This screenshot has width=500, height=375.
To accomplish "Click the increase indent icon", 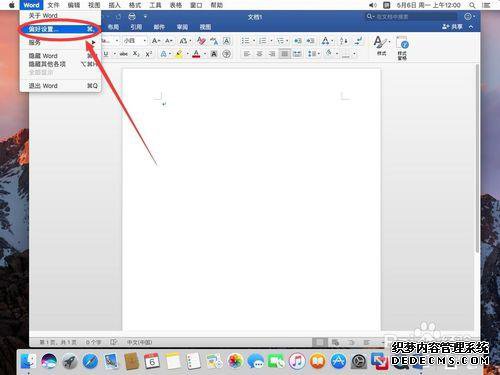I will click(310, 41).
